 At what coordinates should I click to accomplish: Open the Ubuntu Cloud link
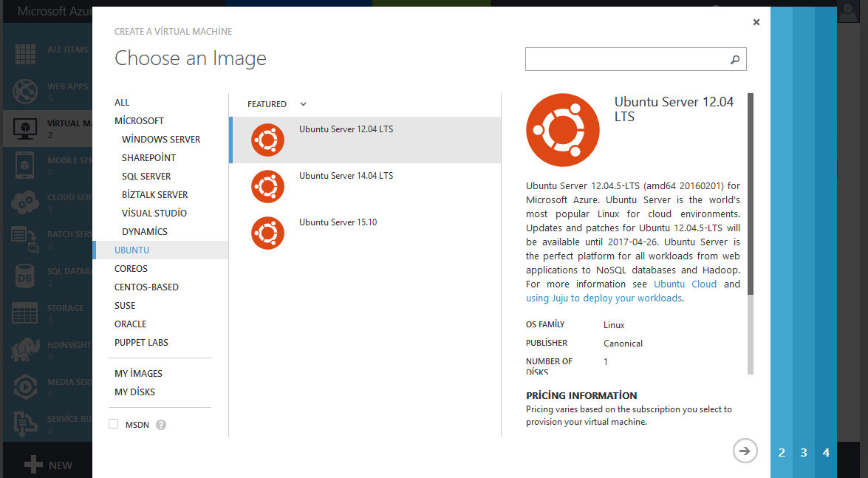686,284
